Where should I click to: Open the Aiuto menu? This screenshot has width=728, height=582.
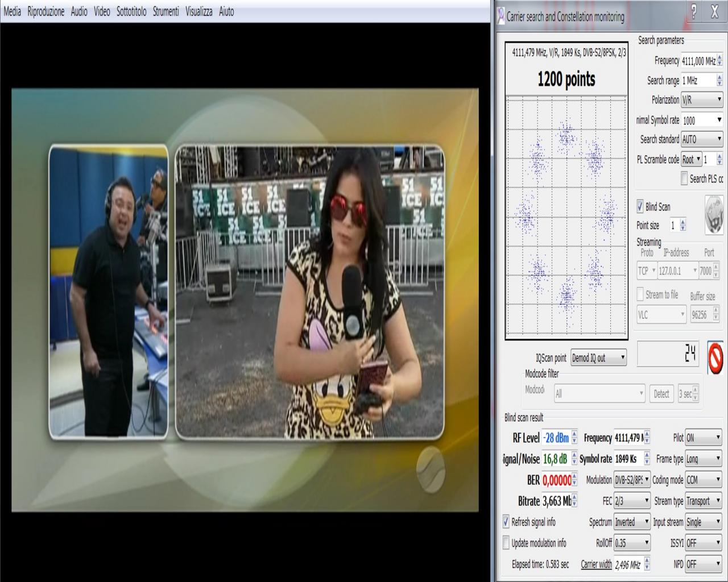226,11
